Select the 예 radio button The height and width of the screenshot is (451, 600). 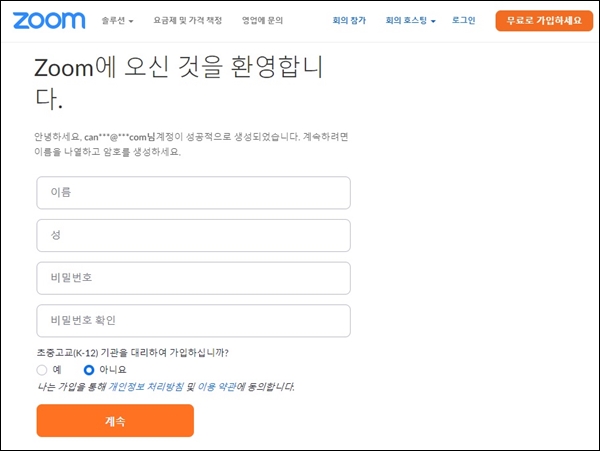[x=42, y=370]
